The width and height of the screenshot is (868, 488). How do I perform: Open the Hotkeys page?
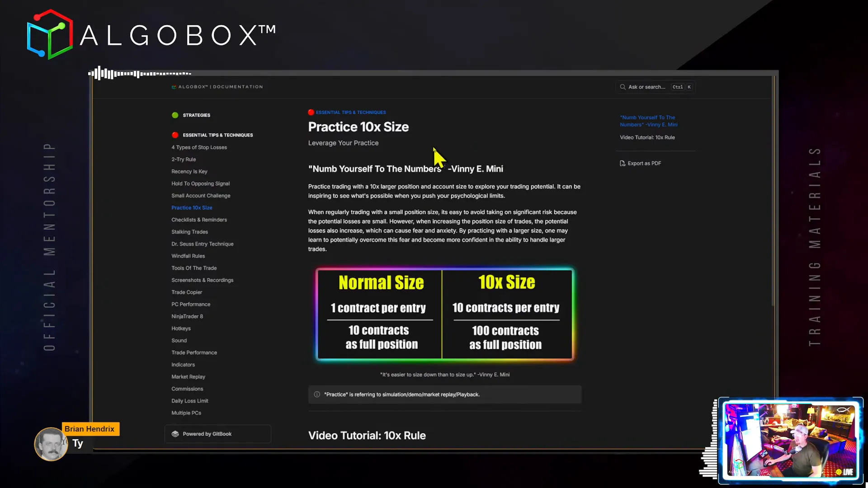(181, 328)
